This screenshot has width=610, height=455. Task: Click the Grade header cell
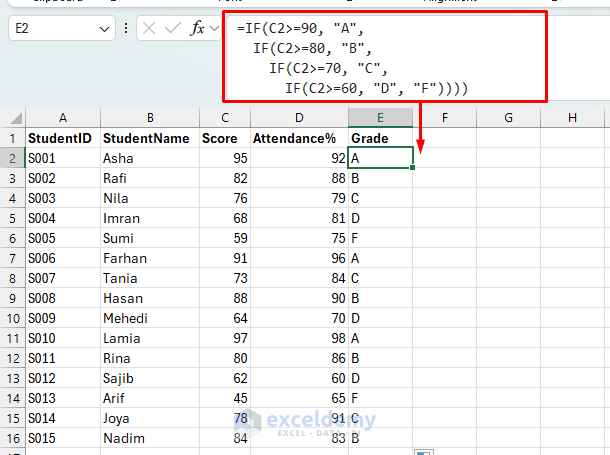pos(380,138)
